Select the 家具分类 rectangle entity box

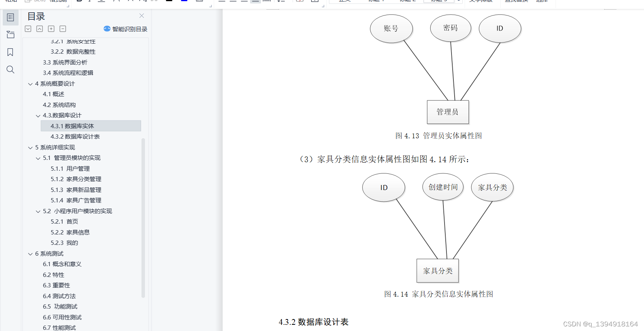pos(438,271)
